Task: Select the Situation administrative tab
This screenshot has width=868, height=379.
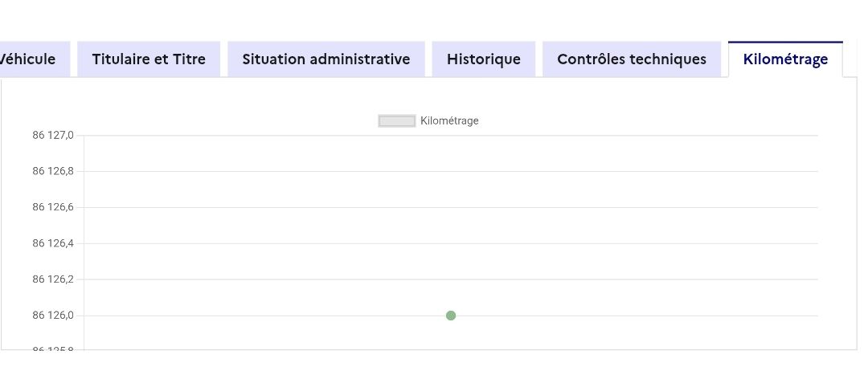Action: pos(325,59)
